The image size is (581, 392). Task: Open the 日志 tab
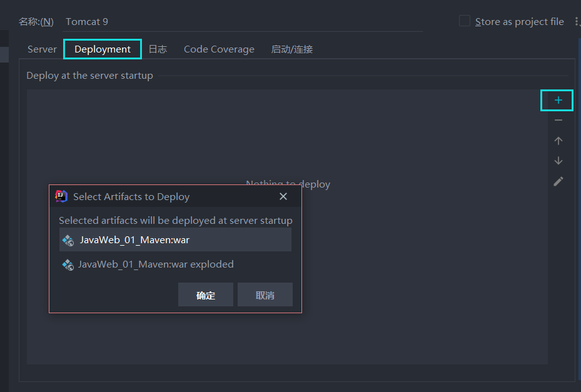[158, 49]
